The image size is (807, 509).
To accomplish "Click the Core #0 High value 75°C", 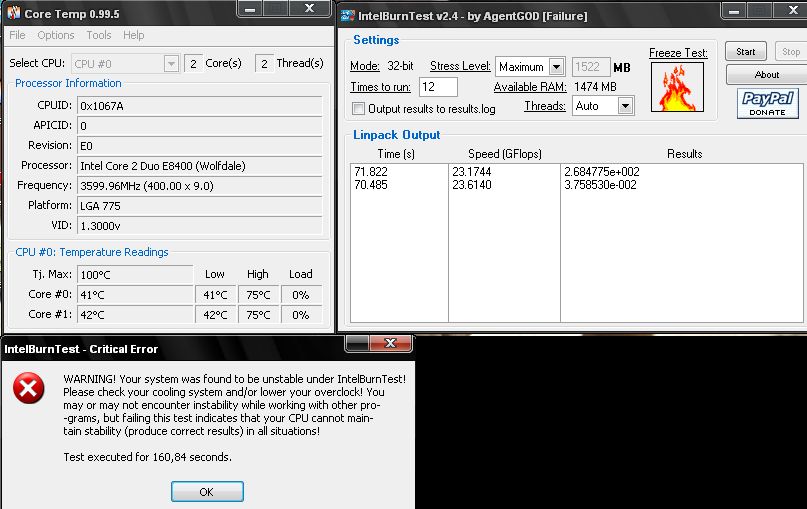I will (x=258, y=295).
